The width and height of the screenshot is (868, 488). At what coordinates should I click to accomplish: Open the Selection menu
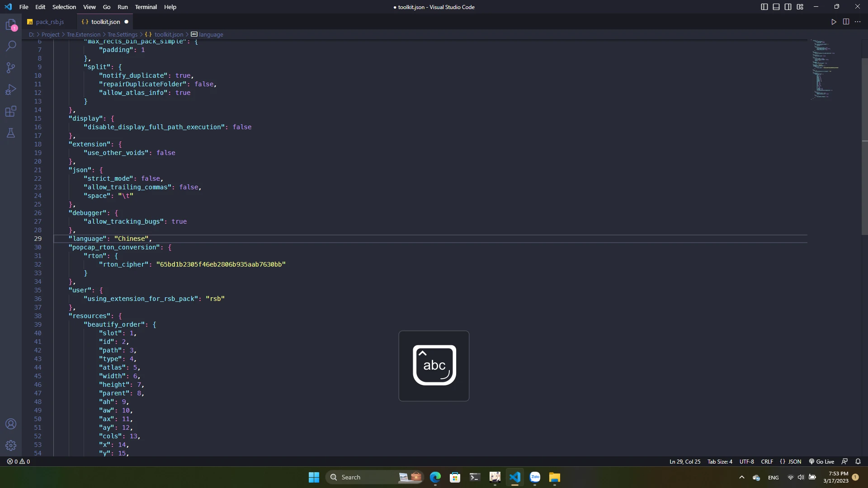tap(64, 7)
